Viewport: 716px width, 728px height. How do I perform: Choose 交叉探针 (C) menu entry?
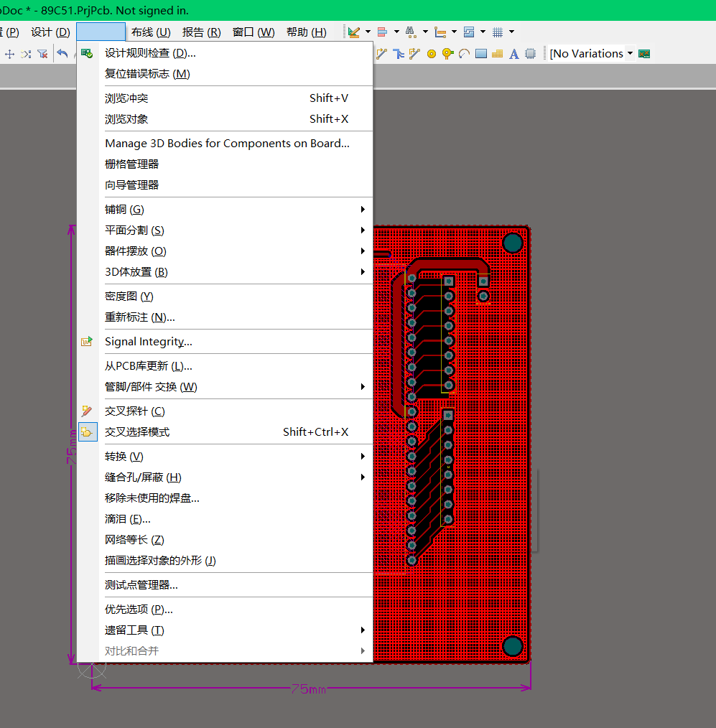pos(225,411)
